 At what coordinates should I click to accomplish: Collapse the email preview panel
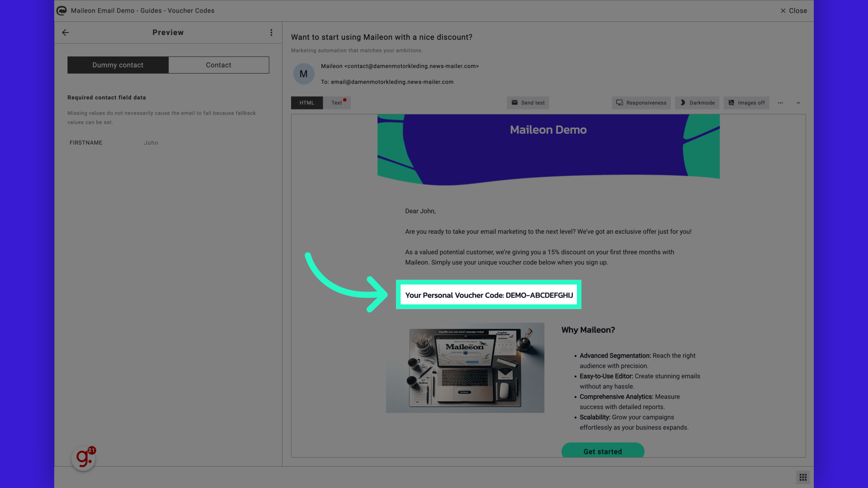(798, 103)
